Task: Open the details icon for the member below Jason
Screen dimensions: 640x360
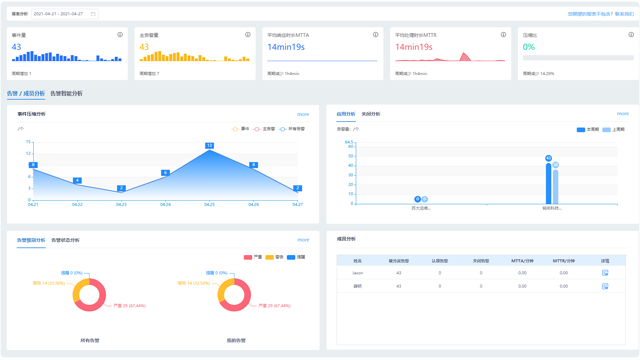Action: [x=605, y=286]
